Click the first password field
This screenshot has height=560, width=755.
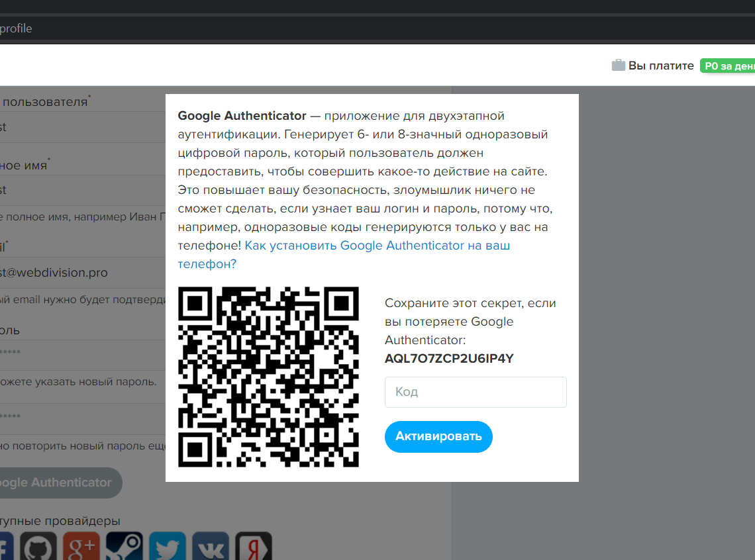coord(79,353)
